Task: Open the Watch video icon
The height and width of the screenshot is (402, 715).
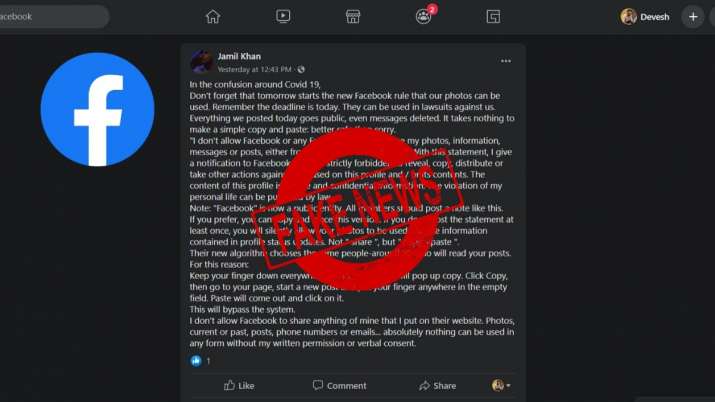Action: [283, 17]
